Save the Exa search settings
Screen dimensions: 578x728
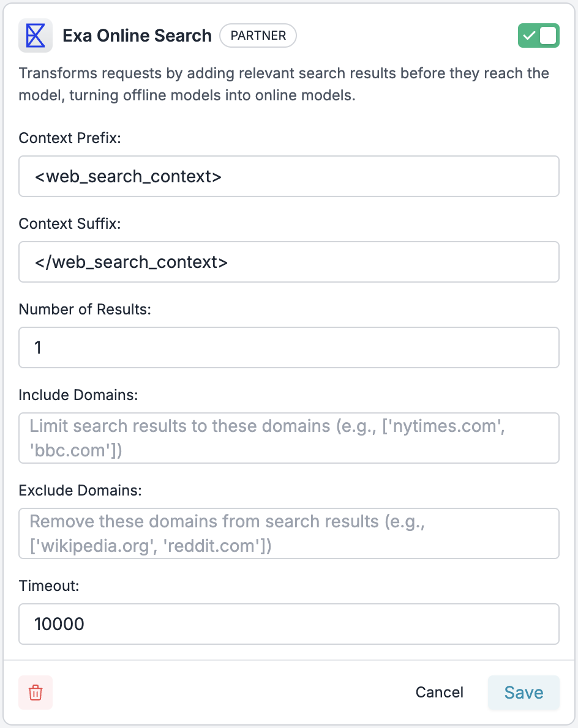tap(524, 693)
